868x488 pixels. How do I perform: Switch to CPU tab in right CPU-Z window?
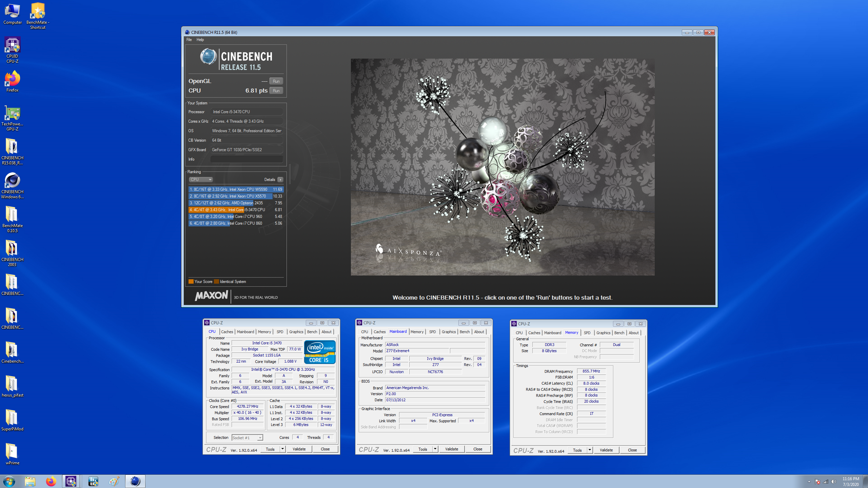point(519,333)
